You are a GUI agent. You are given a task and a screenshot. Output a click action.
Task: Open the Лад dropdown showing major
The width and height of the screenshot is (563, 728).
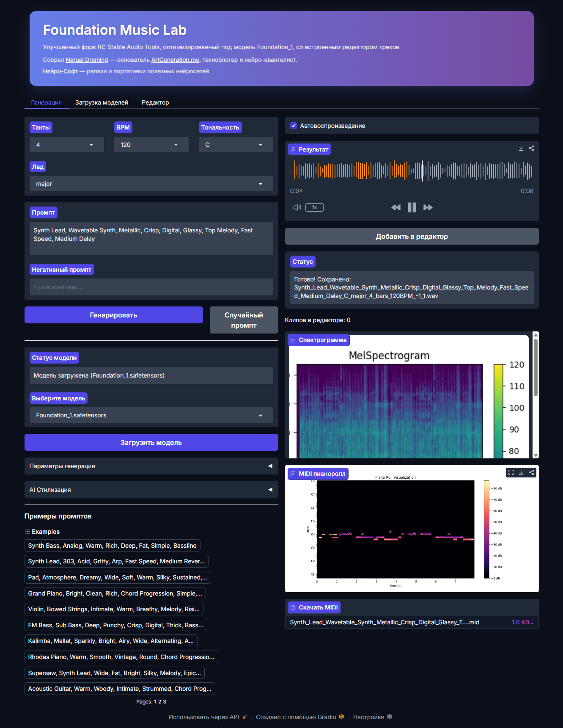tap(151, 184)
